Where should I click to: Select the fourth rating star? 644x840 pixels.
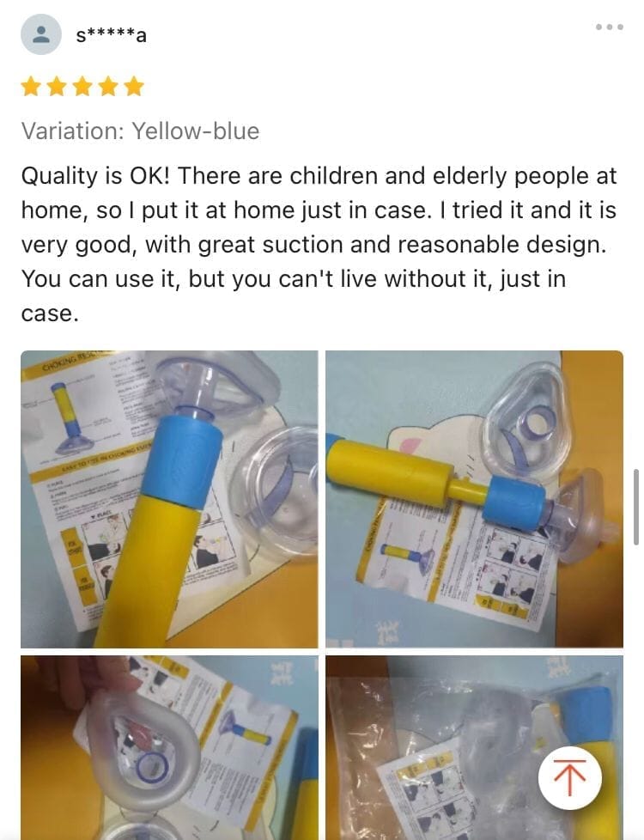[x=107, y=86]
